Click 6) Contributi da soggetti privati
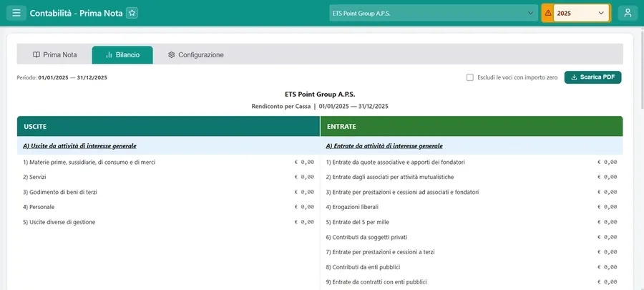Viewport: 644px width, 290px height. click(x=472, y=237)
